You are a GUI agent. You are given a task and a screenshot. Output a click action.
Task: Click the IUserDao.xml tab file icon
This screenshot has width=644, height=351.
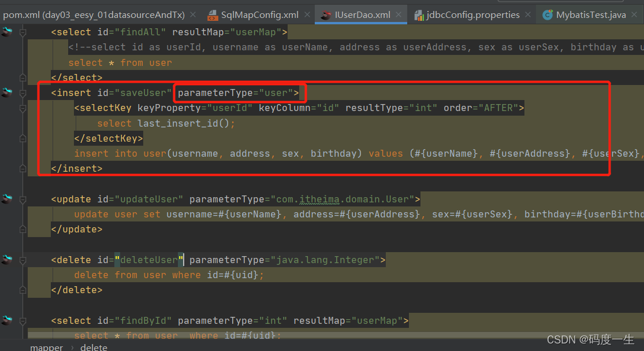tap(326, 15)
